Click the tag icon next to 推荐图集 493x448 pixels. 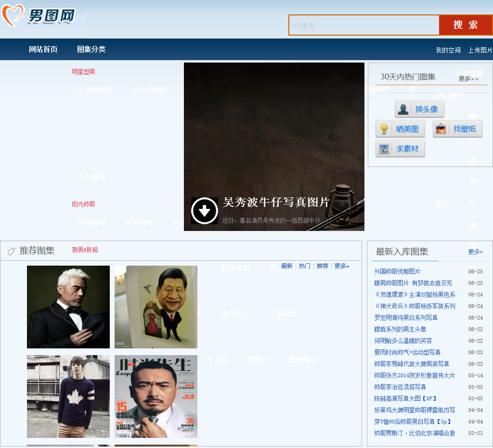(x=12, y=251)
